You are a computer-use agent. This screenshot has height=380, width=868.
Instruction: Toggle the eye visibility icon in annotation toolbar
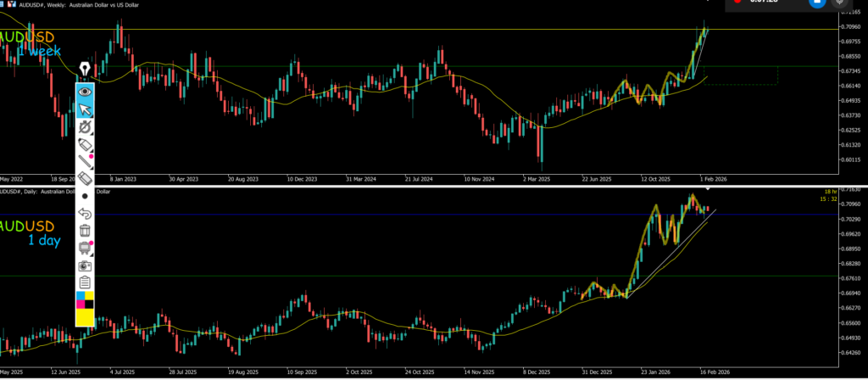click(85, 91)
